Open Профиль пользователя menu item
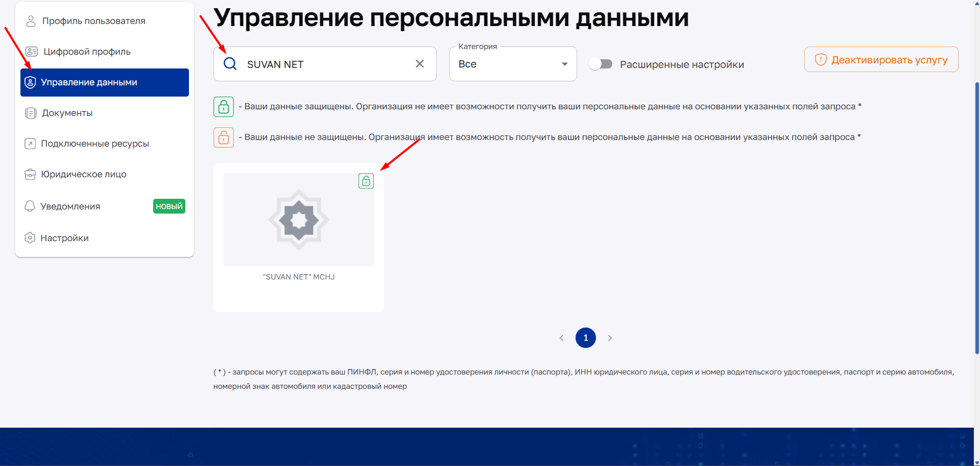 tap(105, 21)
